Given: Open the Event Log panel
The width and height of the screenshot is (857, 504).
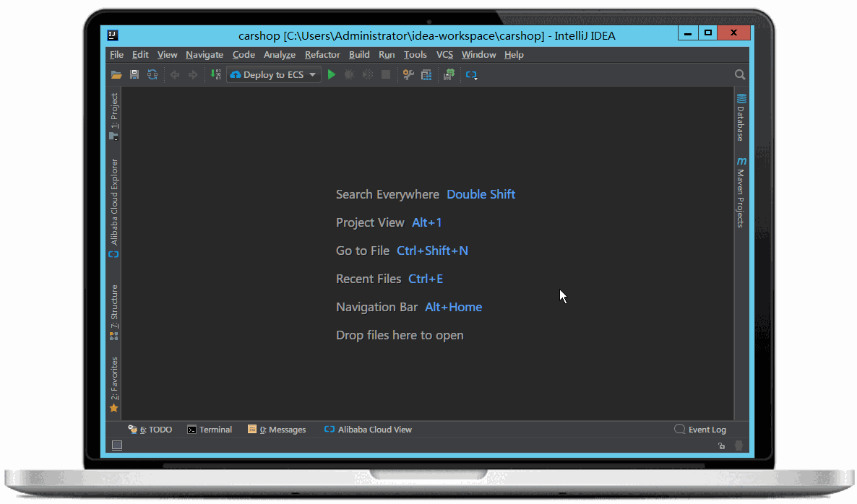Looking at the screenshot, I should click(x=700, y=430).
